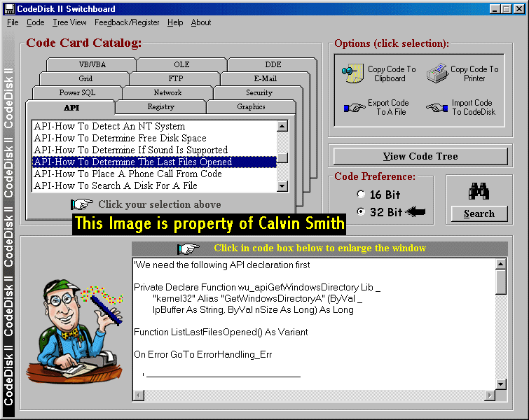The height and width of the screenshot is (420, 529).
Task: Click the cartoon programmer mascot image
Action: coord(75,331)
